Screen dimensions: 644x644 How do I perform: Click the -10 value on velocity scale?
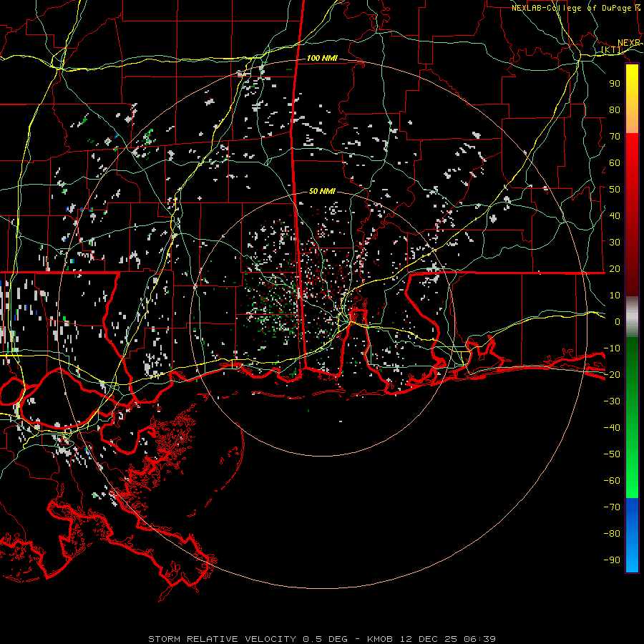[x=612, y=348]
